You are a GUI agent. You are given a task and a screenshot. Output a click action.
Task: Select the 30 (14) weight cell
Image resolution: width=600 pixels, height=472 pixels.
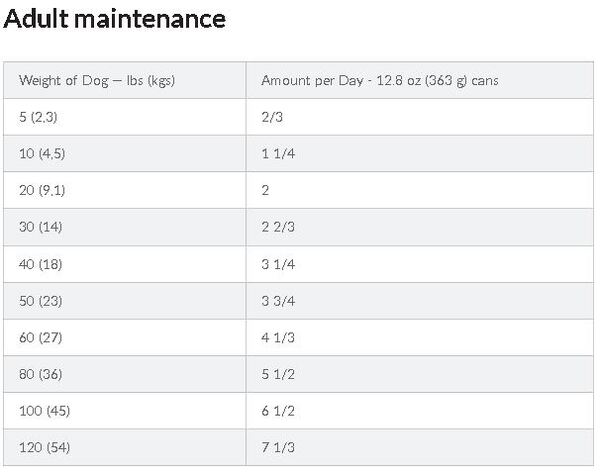pyautogui.click(x=125, y=227)
